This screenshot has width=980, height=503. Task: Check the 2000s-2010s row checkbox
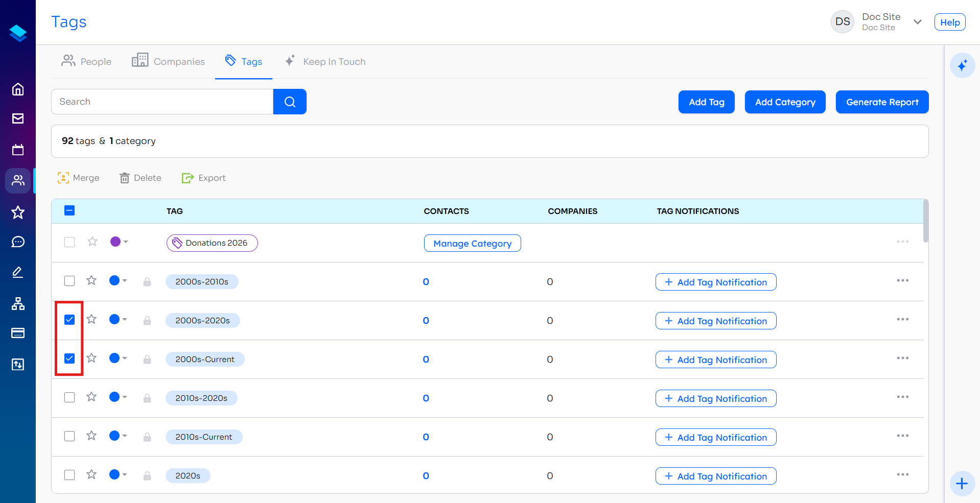click(69, 281)
